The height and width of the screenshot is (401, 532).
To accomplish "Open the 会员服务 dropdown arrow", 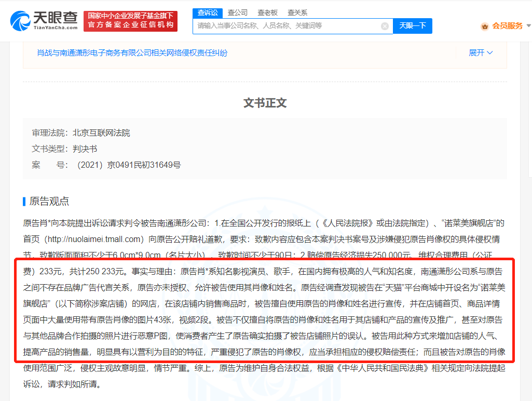I will 527,26.
